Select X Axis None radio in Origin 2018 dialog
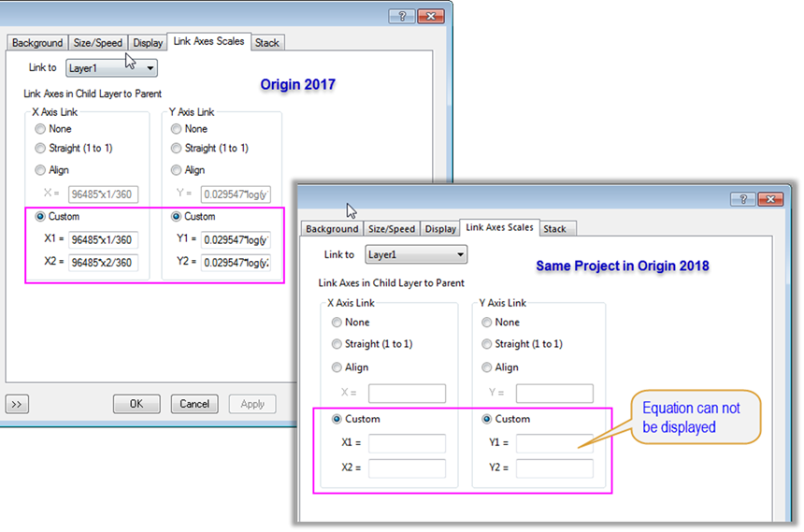804x532 pixels. pos(337,323)
